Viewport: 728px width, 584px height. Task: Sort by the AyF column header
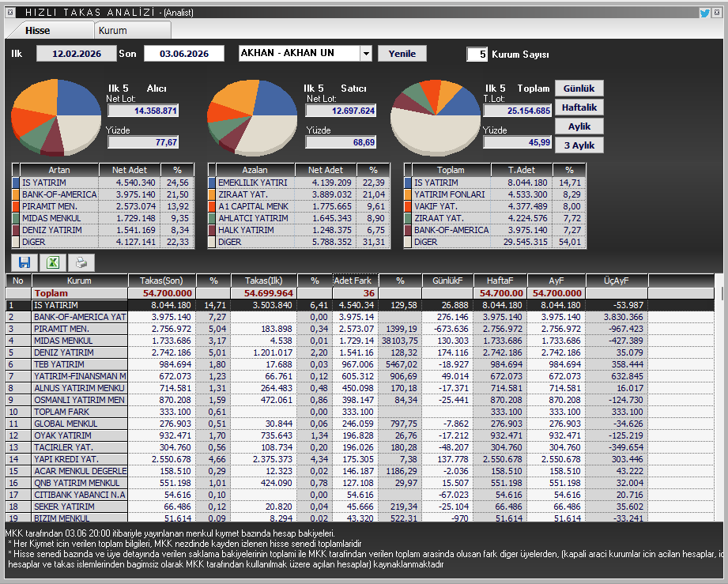click(556, 281)
